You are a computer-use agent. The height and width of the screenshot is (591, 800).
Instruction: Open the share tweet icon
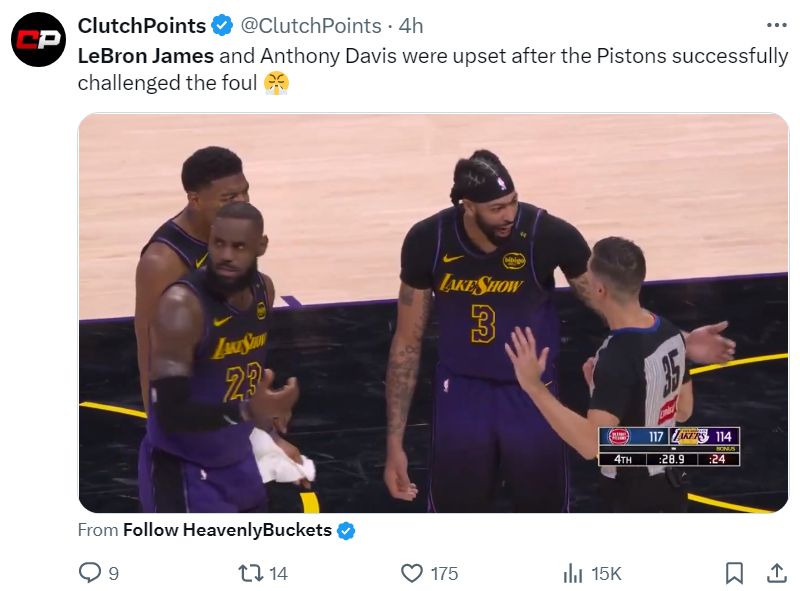776,572
